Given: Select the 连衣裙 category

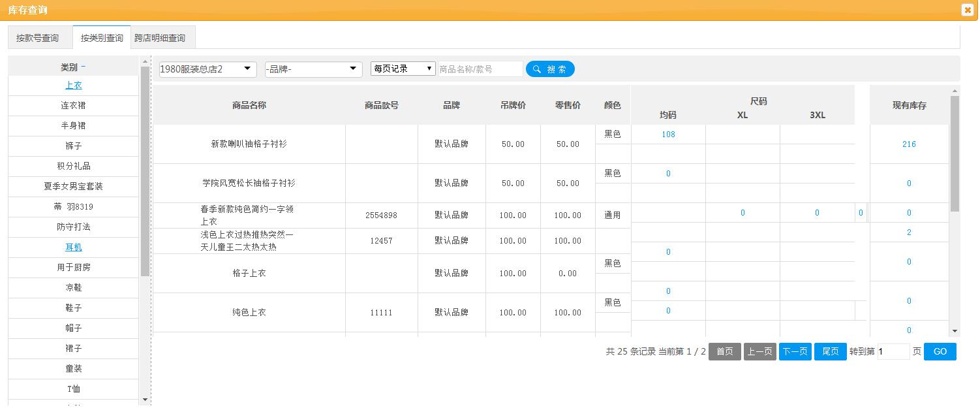Looking at the screenshot, I should click(73, 105).
